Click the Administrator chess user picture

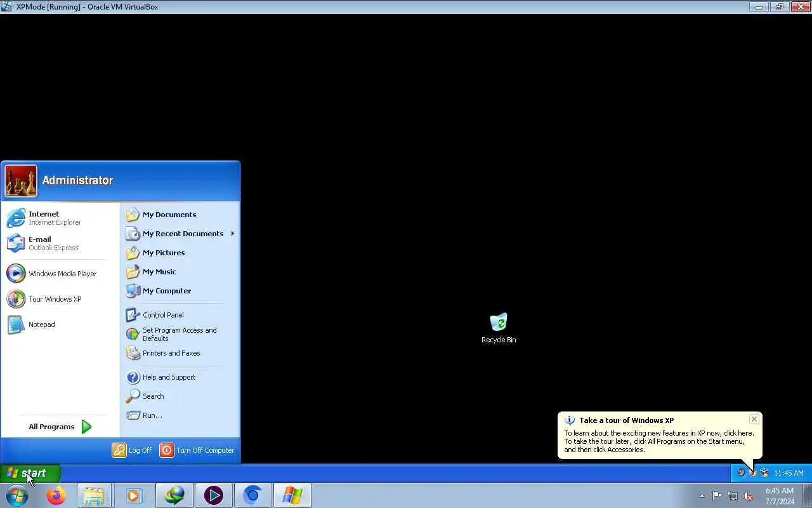coord(21,181)
